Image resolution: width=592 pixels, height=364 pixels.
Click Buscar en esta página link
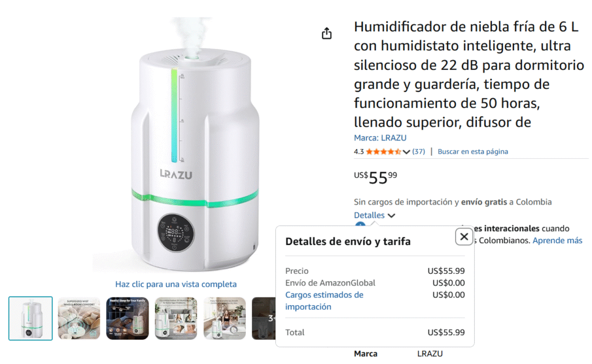click(x=473, y=151)
